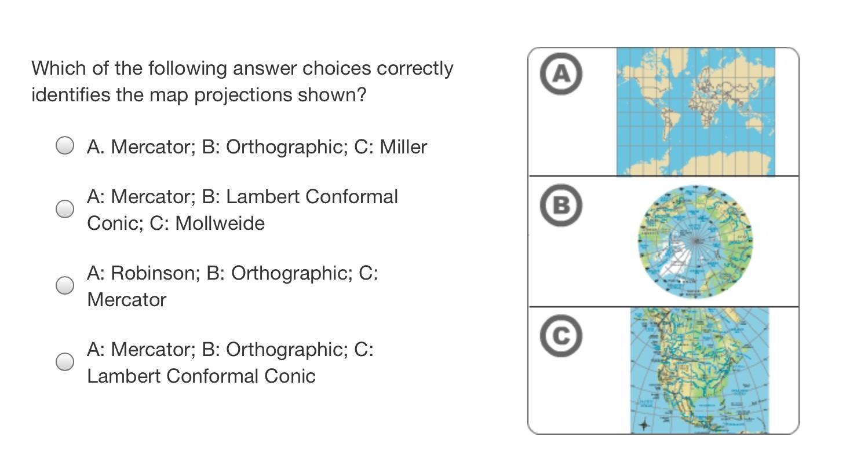This screenshot has height=455, width=868.
Task: Click the word Miller in the first answer
Action: click(x=403, y=147)
